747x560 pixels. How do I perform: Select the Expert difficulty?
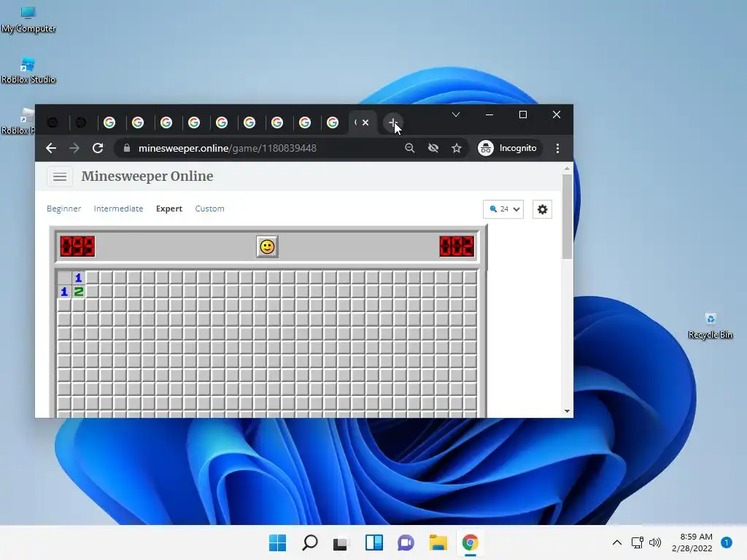169,209
